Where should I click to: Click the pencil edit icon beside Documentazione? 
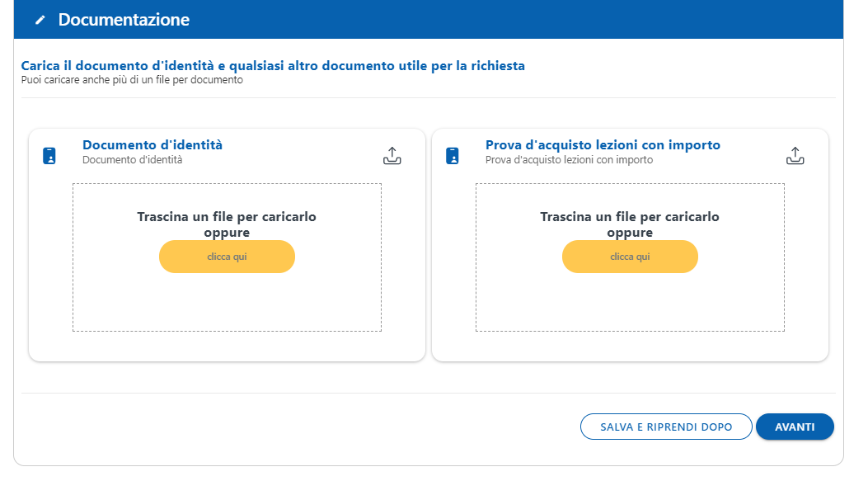40,20
